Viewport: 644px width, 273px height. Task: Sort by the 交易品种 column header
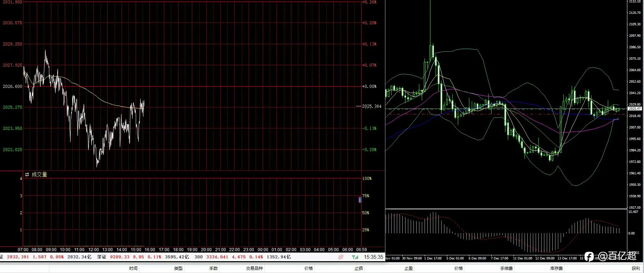click(254, 268)
